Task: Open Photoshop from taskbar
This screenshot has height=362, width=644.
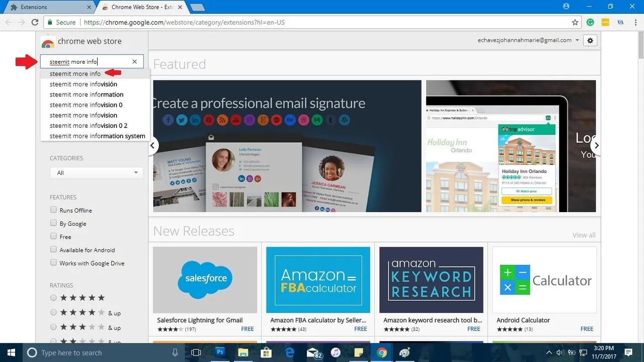Action: click(220, 352)
